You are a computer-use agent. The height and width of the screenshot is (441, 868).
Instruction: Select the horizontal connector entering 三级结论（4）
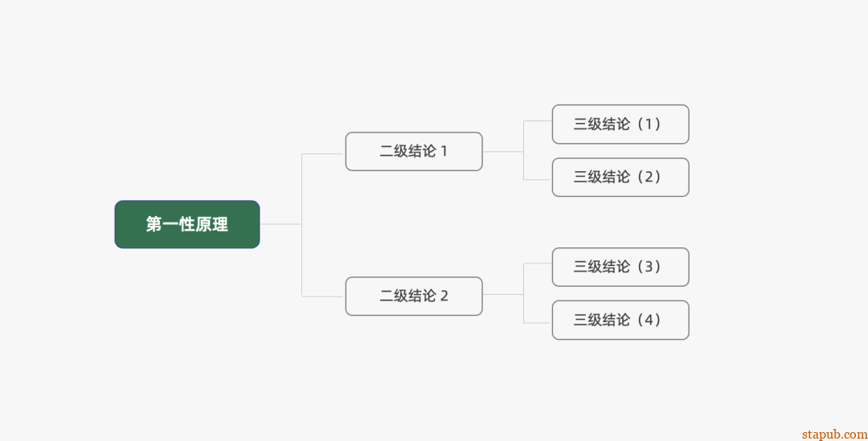538,322
